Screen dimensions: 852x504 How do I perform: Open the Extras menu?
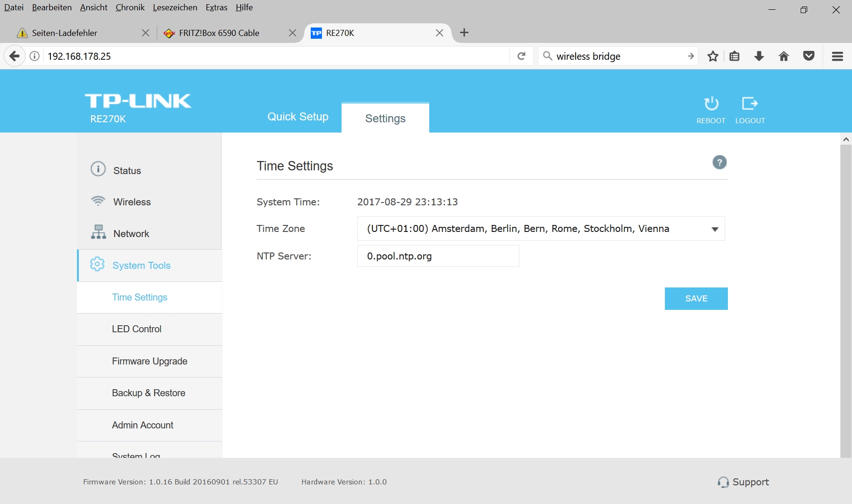(216, 7)
